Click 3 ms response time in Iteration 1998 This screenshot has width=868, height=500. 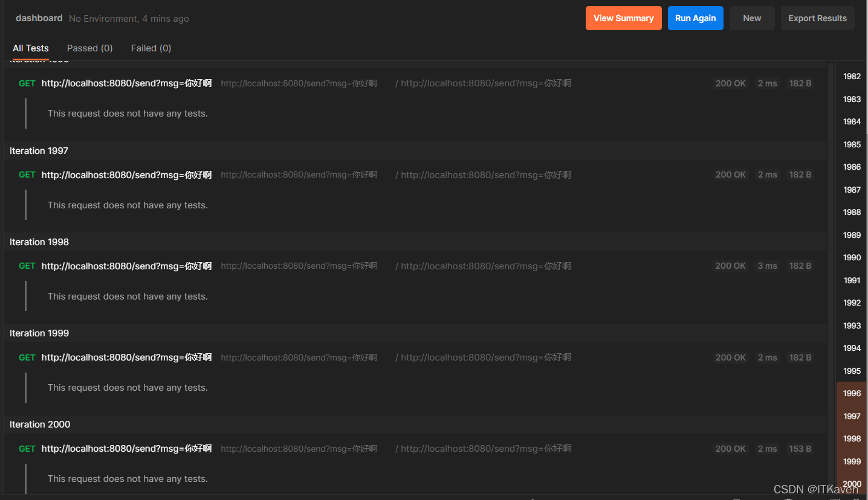click(x=768, y=266)
